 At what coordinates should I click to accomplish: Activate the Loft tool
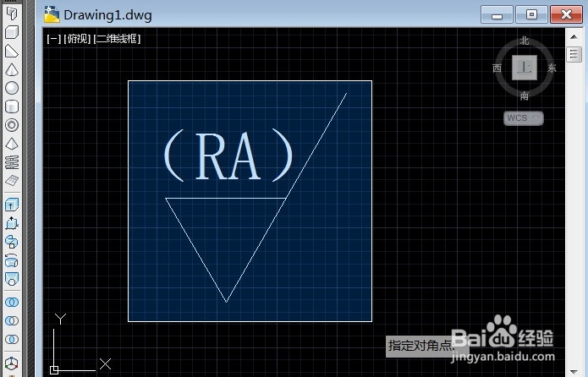tap(12, 279)
